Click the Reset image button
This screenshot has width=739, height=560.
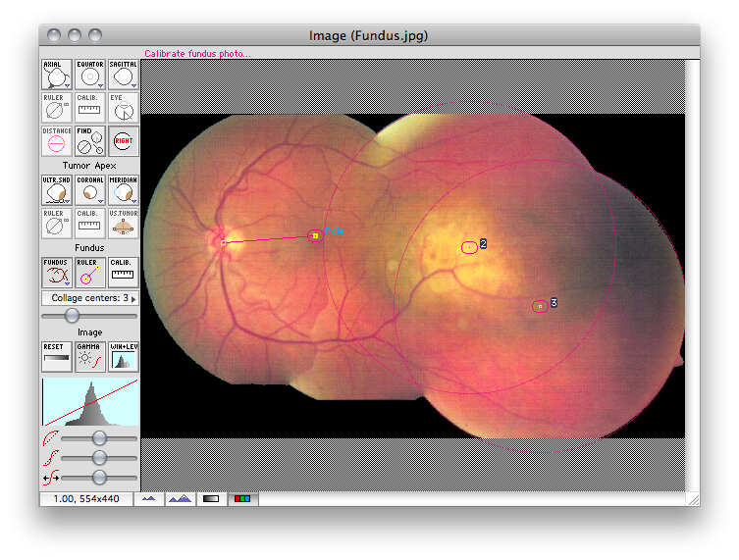pyautogui.click(x=57, y=357)
